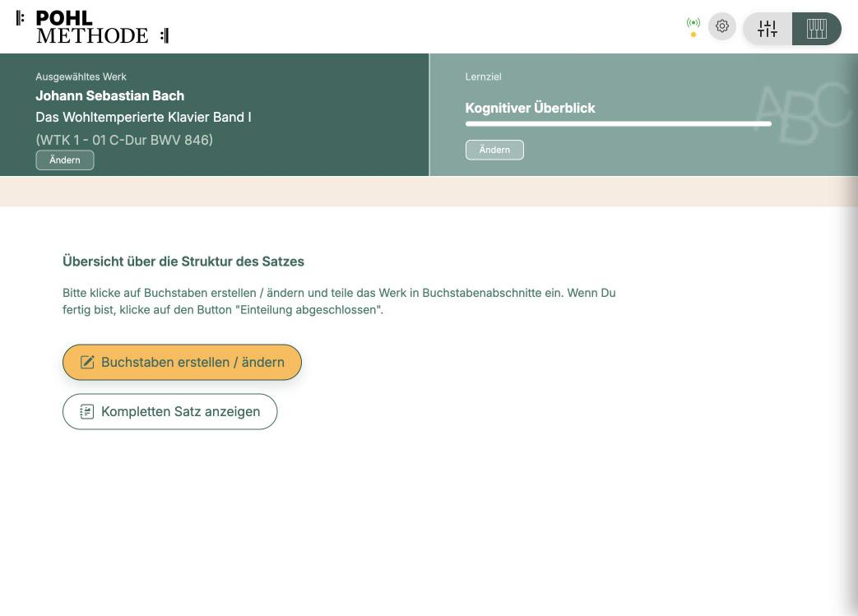The width and height of the screenshot is (858, 616).
Task: Click the Übersicht über die Struktur des Satzes heading
Action: (183, 262)
